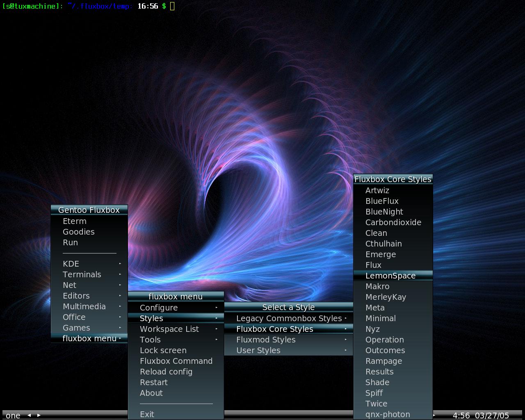Apply the MerleyKay style
The height and width of the screenshot is (420, 525).
pos(393,297)
